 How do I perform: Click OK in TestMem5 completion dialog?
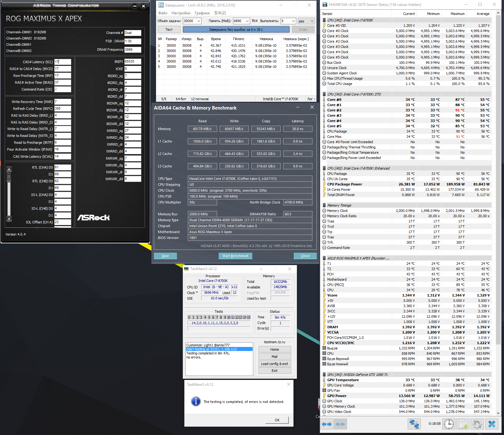click(277, 420)
